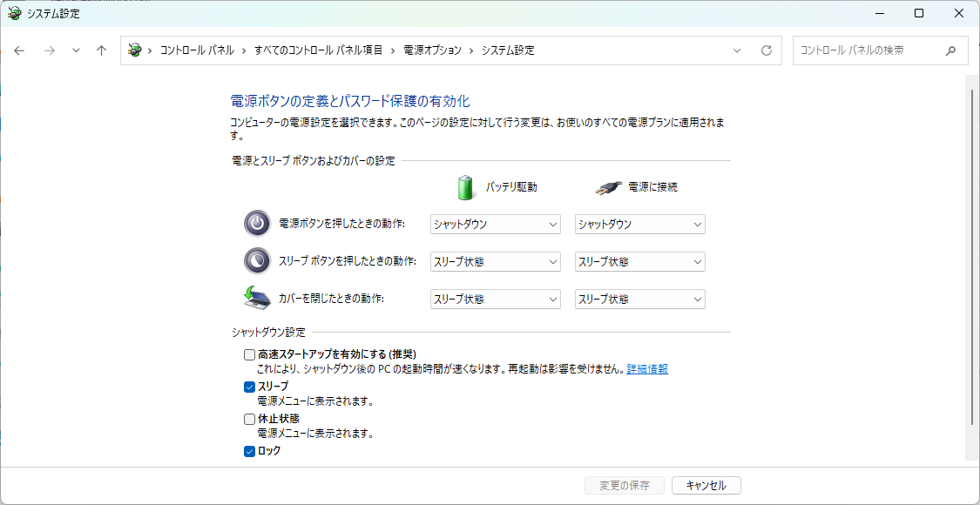Uncheck the スリープ checkbox

click(249, 387)
